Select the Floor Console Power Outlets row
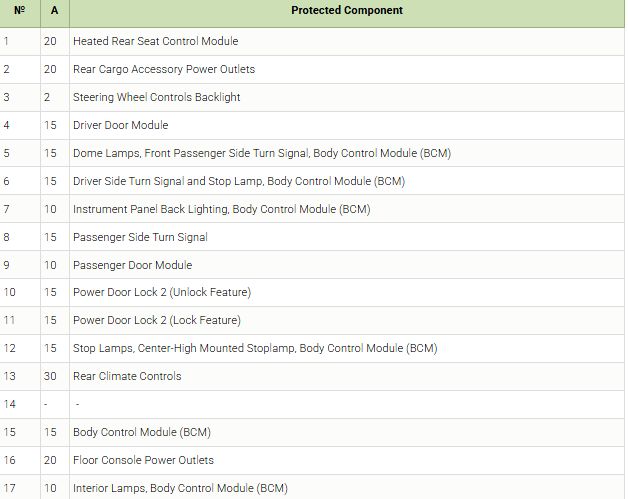Image resolution: width=628 pixels, height=499 pixels. [x=143, y=461]
